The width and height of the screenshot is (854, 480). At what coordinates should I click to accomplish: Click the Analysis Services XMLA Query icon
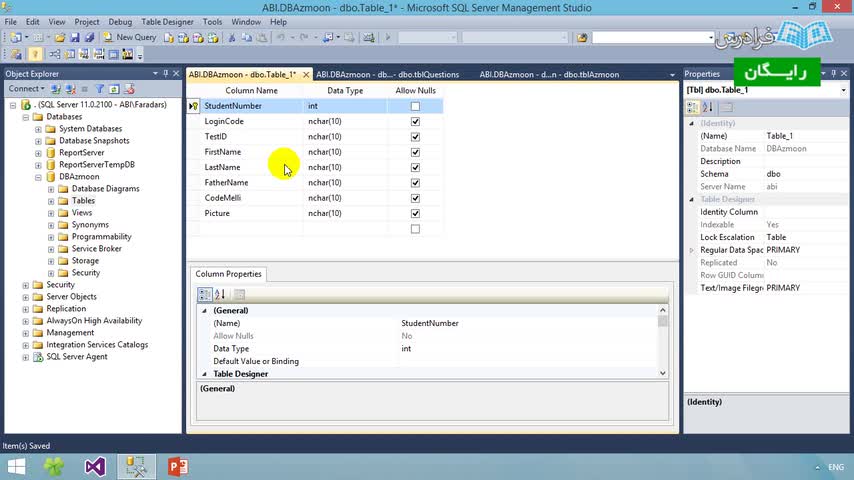point(213,38)
